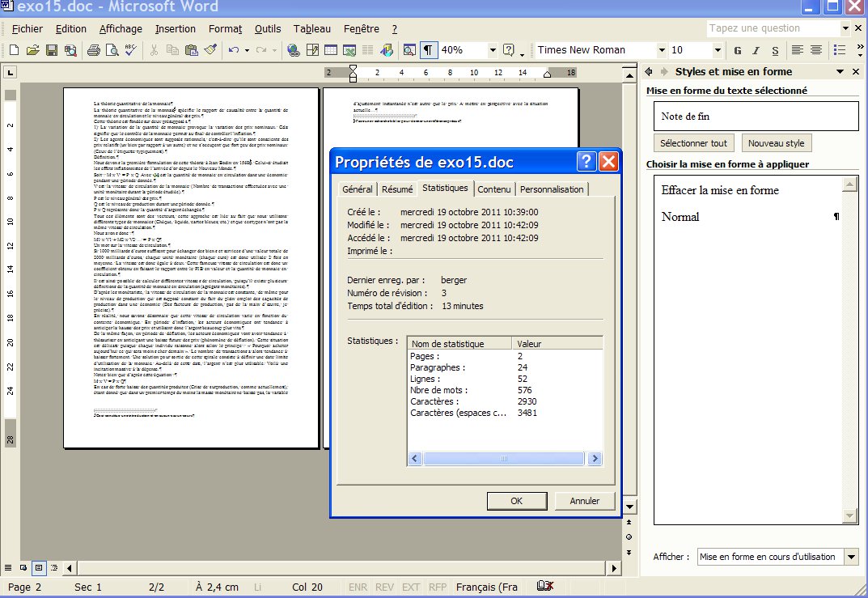Open print preview from toolbar
The height and width of the screenshot is (598, 868).
point(112,50)
